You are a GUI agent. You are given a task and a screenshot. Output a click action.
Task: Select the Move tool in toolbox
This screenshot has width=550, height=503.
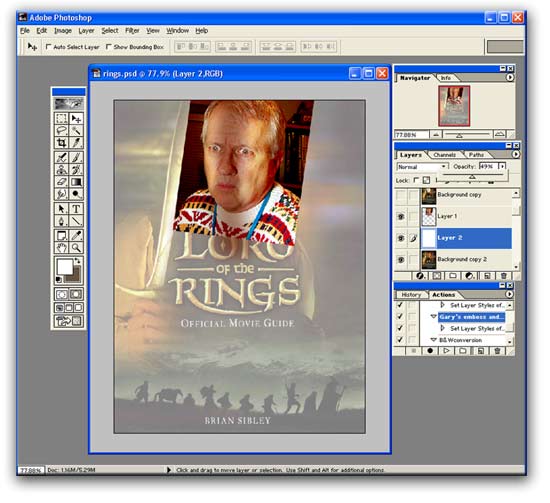point(76,119)
